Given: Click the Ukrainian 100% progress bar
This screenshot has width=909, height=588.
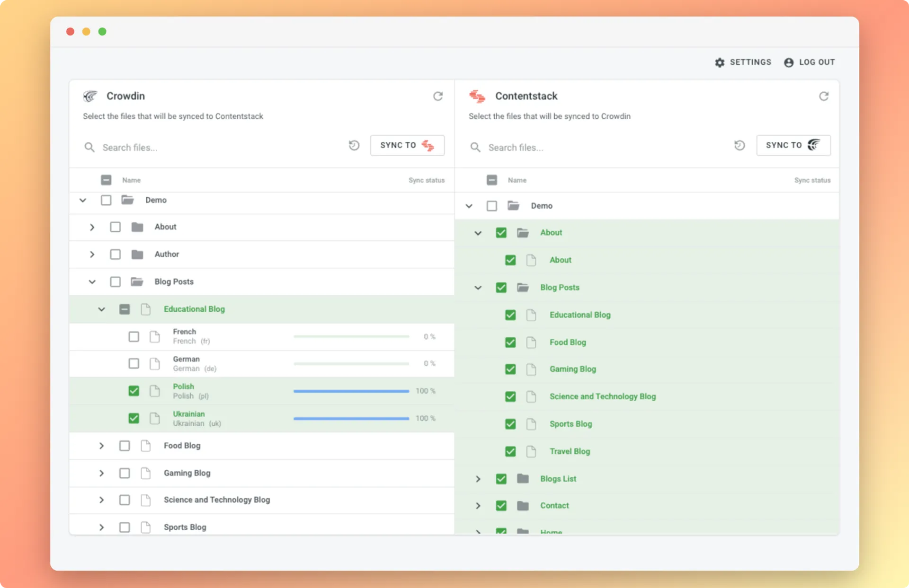Looking at the screenshot, I should [x=351, y=419].
